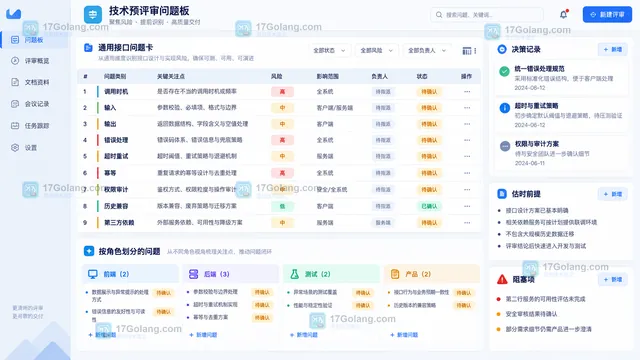
Task: Open the ⋯ actions for 幂等 row
Action: 467,173
